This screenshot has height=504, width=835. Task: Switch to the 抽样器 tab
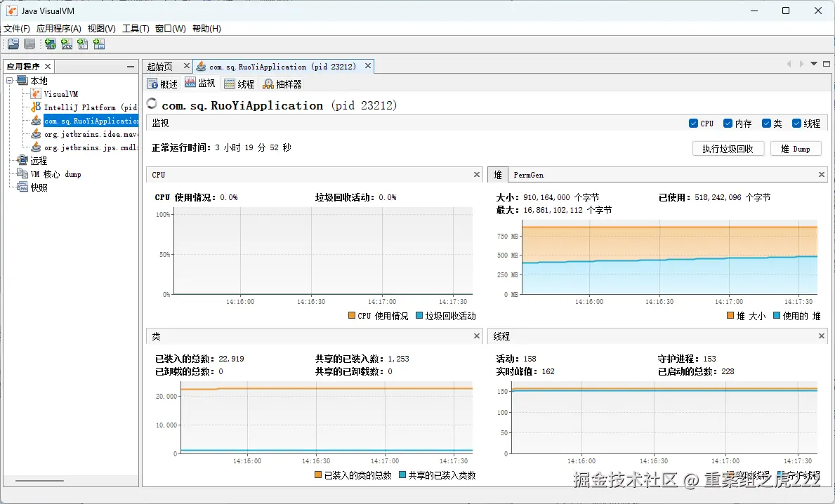click(282, 84)
